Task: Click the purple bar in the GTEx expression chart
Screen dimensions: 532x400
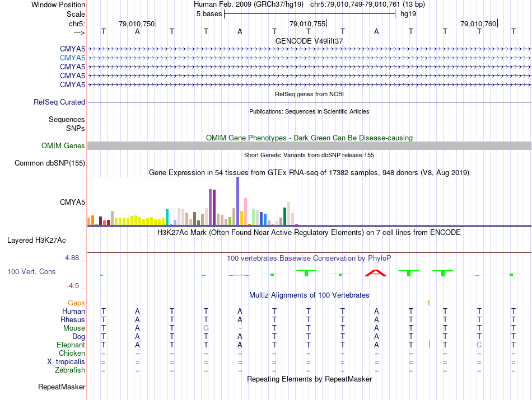Action: [211, 207]
